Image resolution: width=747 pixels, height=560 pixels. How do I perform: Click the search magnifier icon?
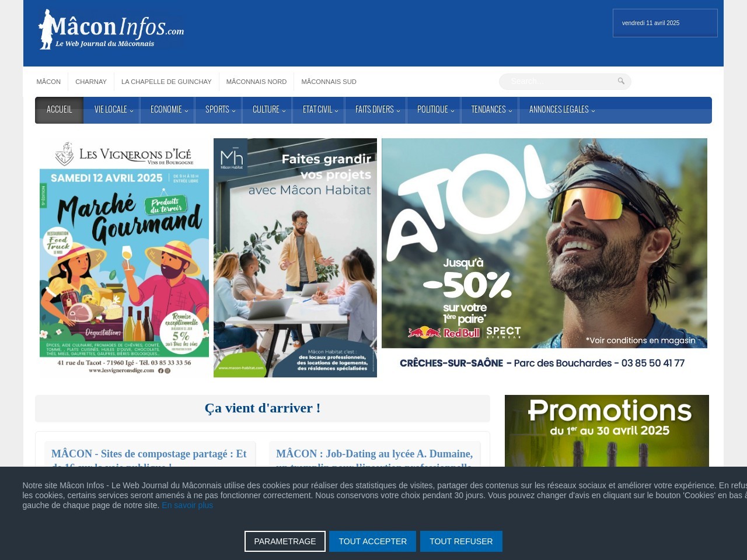pyautogui.click(x=621, y=81)
